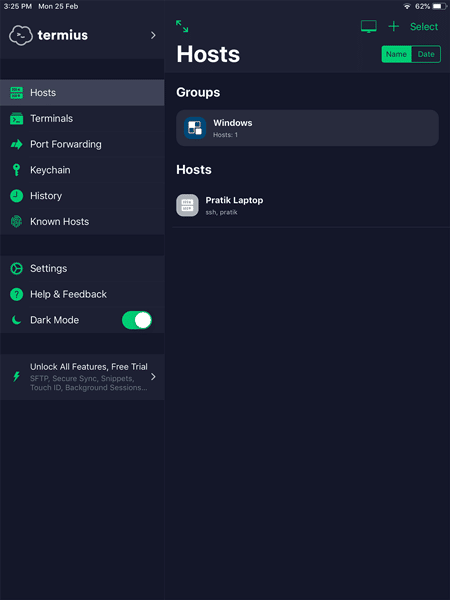Click the Port Forwarding arrows icon
This screenshot has width=450, height=600.
(16, 144)
